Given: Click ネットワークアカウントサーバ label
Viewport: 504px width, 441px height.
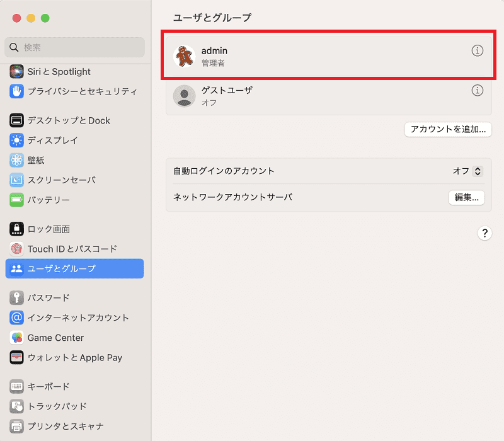Looking at the screenshot, I should 232,197.
